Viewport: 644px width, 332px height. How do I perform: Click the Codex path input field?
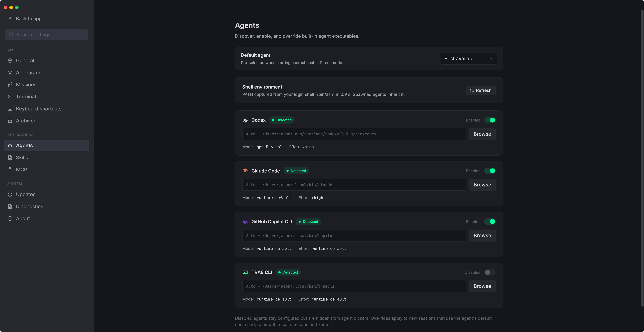point(354,134)
